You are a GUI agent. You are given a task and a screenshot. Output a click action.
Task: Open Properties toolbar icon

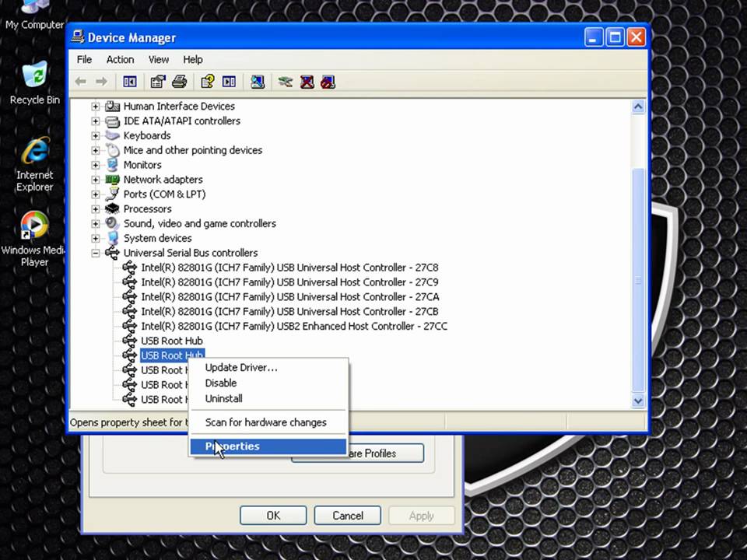[158, 82]
